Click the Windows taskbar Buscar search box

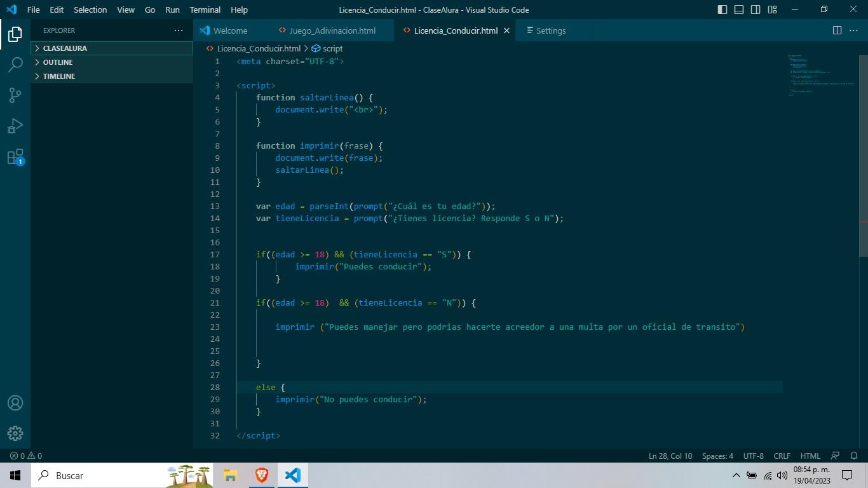102,475
